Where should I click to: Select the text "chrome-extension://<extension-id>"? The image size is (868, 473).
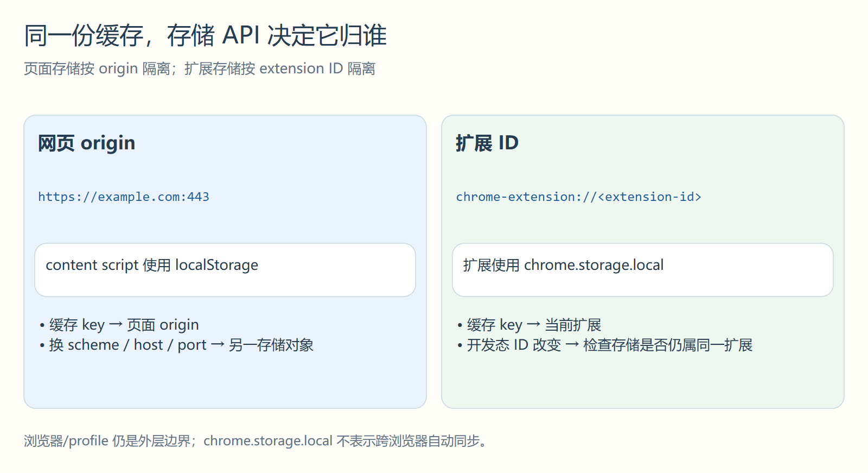(x=579, y=197)
